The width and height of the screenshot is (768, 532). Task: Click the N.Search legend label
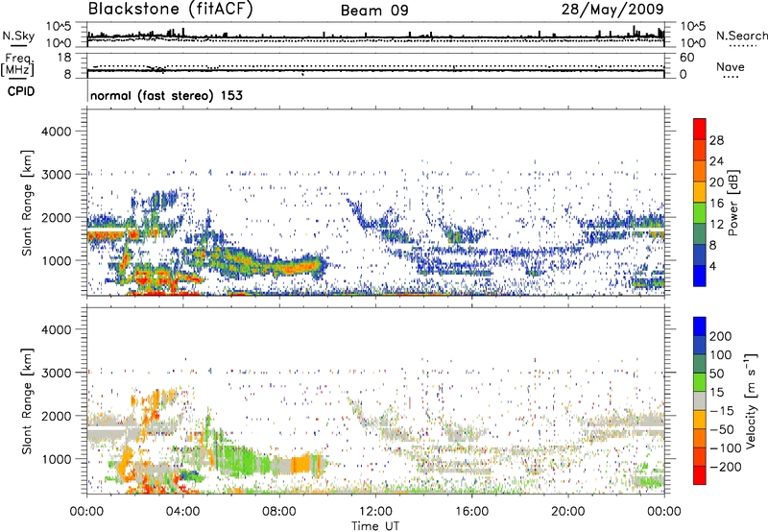coord(741,36)
